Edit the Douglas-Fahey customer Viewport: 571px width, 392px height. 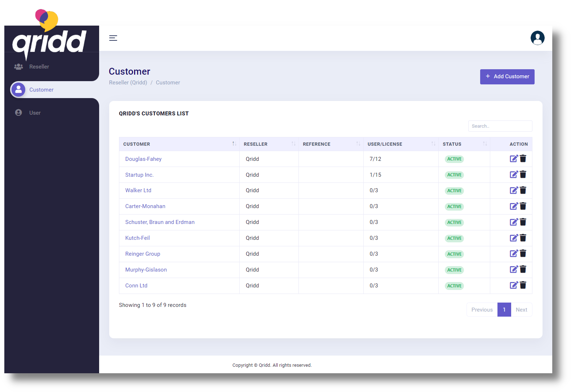pos(514,159)
